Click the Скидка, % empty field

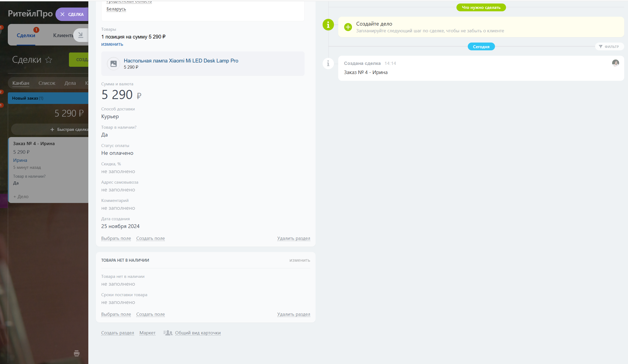click(x=118, y=171)
